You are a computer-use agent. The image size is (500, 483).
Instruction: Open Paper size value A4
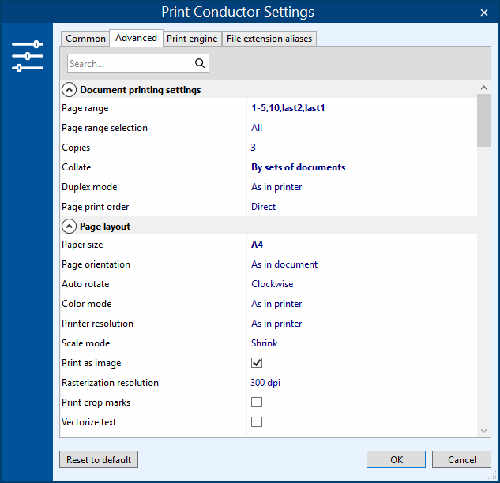pos(257,245)
